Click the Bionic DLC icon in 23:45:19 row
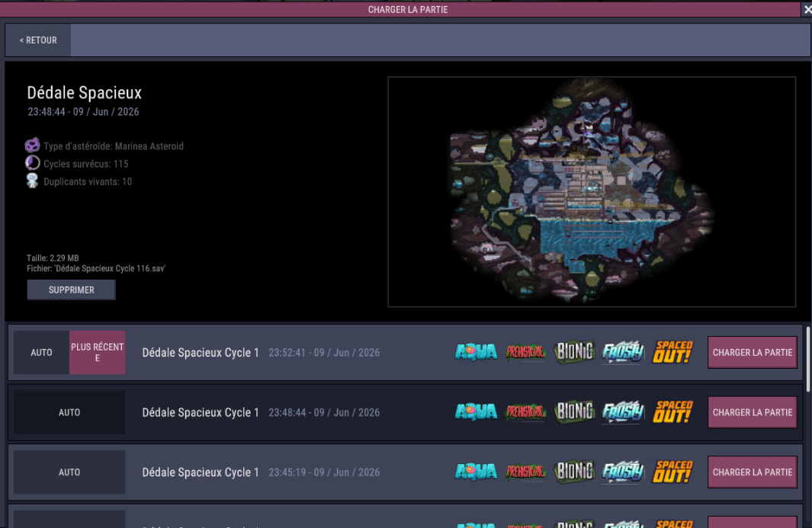 574,472
